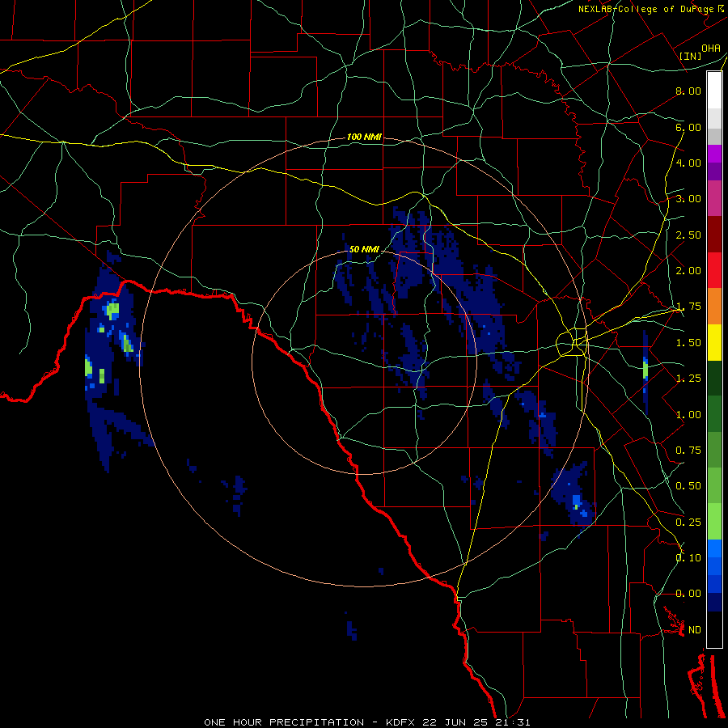
Task: Click the NEXLAB-College of DuPage credit
Action: (645, 9)
